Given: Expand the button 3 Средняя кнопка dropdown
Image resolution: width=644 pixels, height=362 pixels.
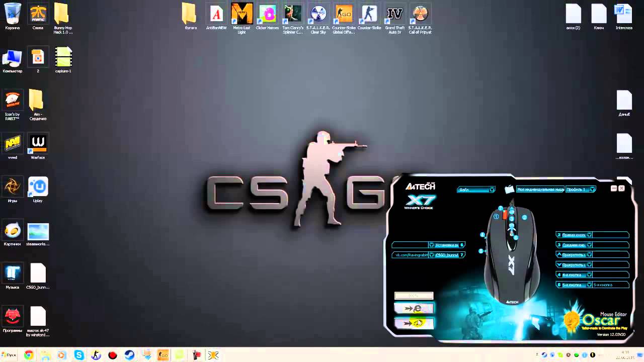Looking at the screenshot, I should [589, 245].
